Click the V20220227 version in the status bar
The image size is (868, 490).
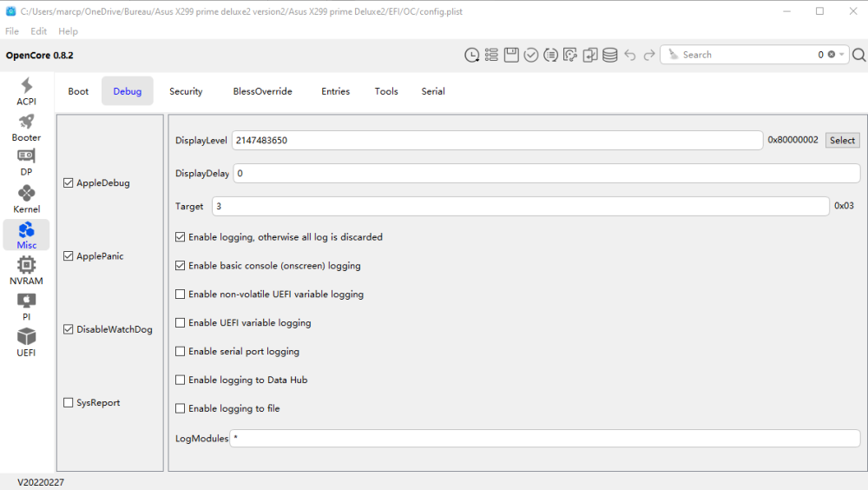point(41,482)
